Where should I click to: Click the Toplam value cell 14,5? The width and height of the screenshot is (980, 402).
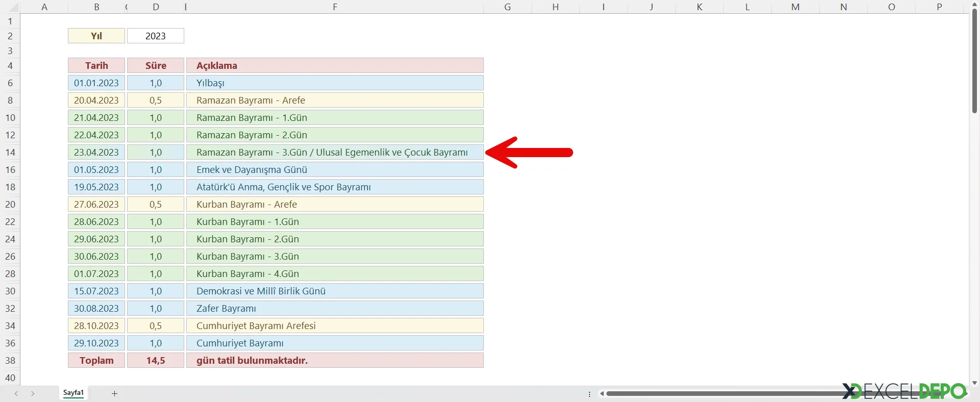click(x=155, y=360)
